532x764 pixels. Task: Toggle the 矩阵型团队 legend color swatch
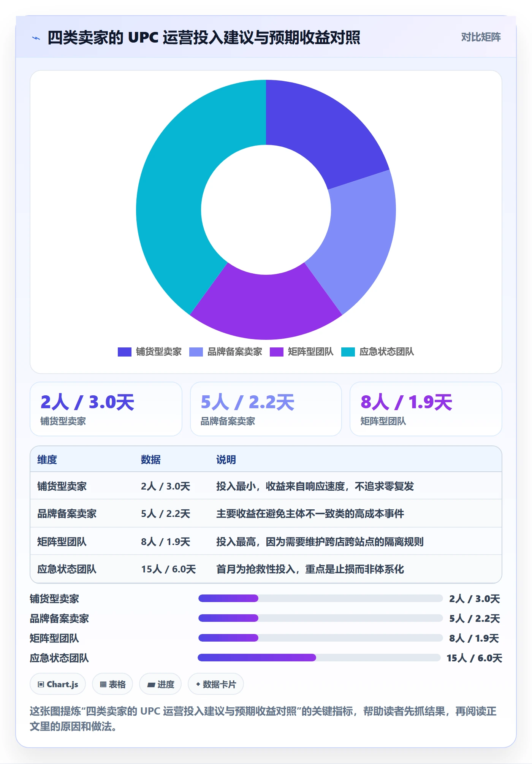click(276, 352)
